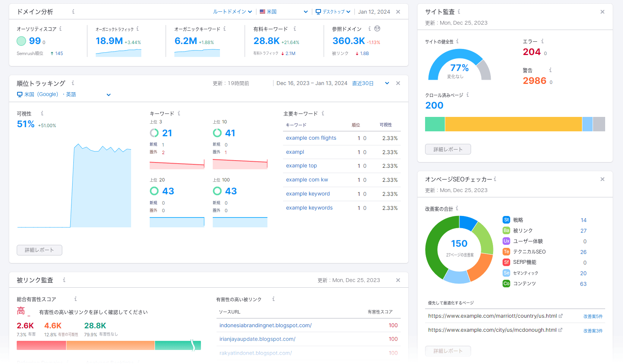Click info icon beside 改善案の合計
This screenshot has height=364, width=623.
click(x=457, y=208)
